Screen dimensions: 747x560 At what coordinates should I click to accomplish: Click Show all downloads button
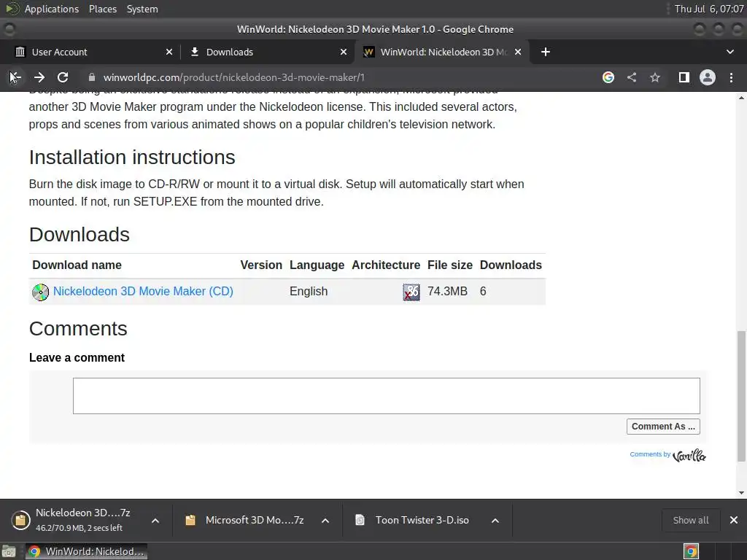click(x=691, y=520)
